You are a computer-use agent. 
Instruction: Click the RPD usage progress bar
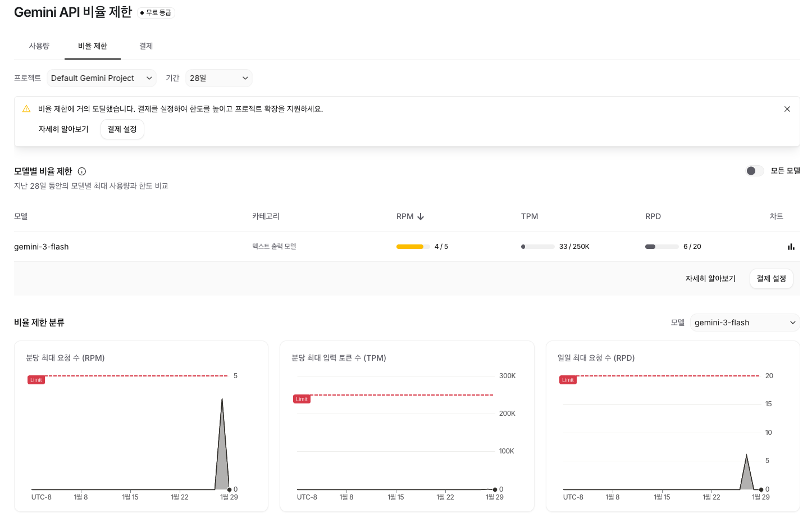coord(662,247)
